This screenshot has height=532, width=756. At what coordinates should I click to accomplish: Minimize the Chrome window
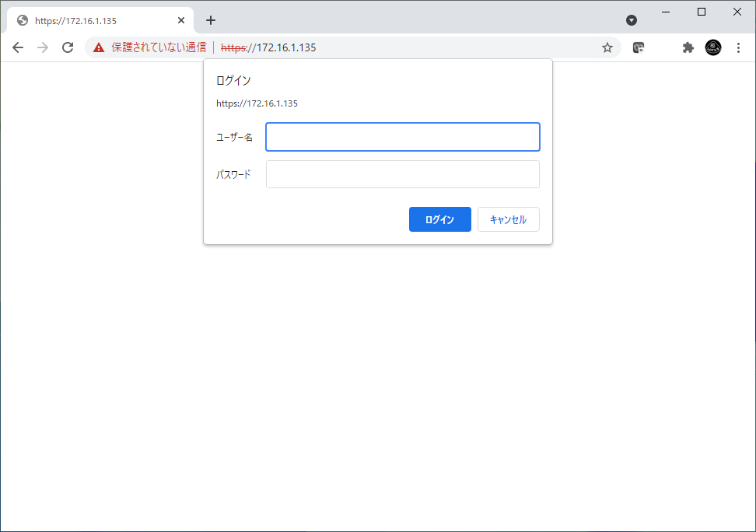point(666,12)
